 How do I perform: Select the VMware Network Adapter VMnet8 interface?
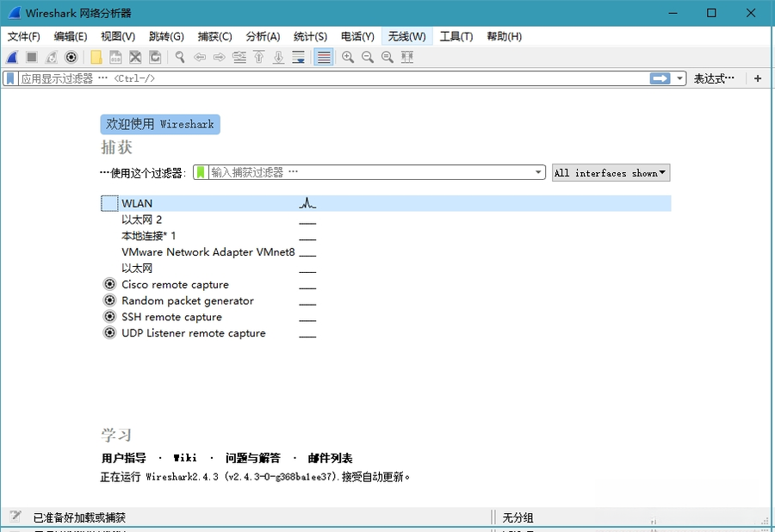(208, 252)
